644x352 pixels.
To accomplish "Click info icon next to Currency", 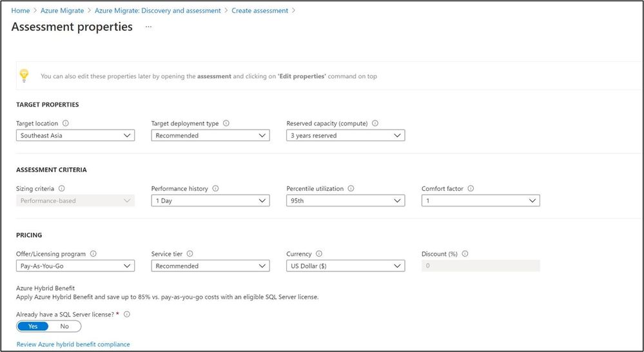I will tap(319, 254).
